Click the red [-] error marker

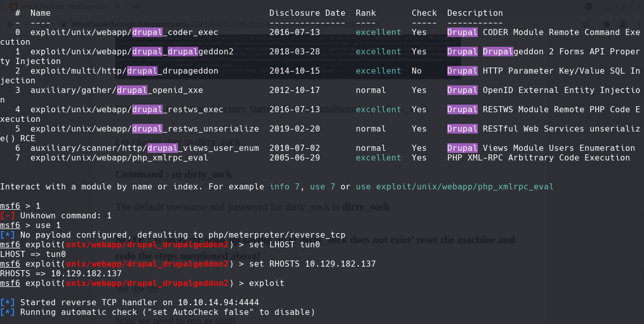pos(8,216)
